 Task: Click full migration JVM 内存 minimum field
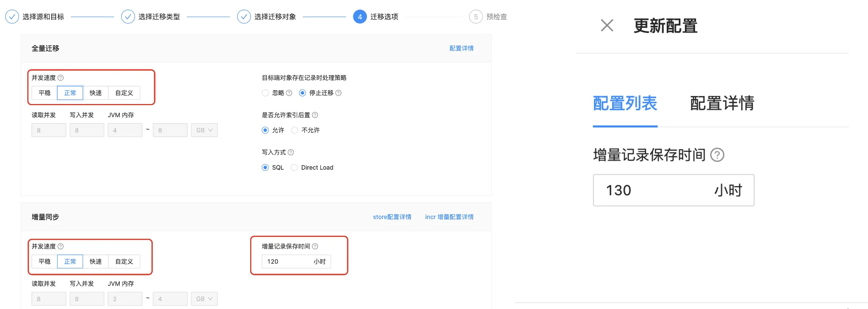point(125,130)
